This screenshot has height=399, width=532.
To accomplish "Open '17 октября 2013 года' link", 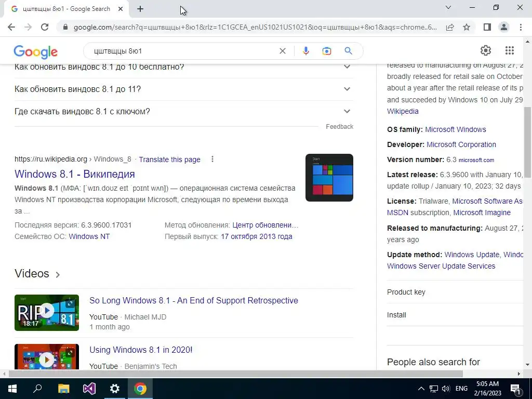I will coord(257,236).
